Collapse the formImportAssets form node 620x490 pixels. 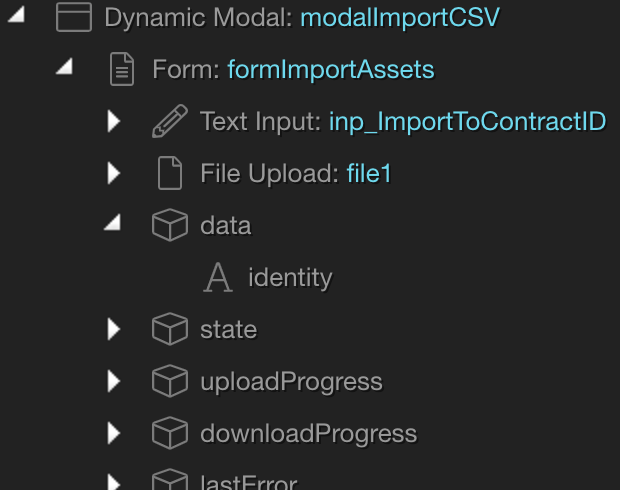click(x=65, y=69)
